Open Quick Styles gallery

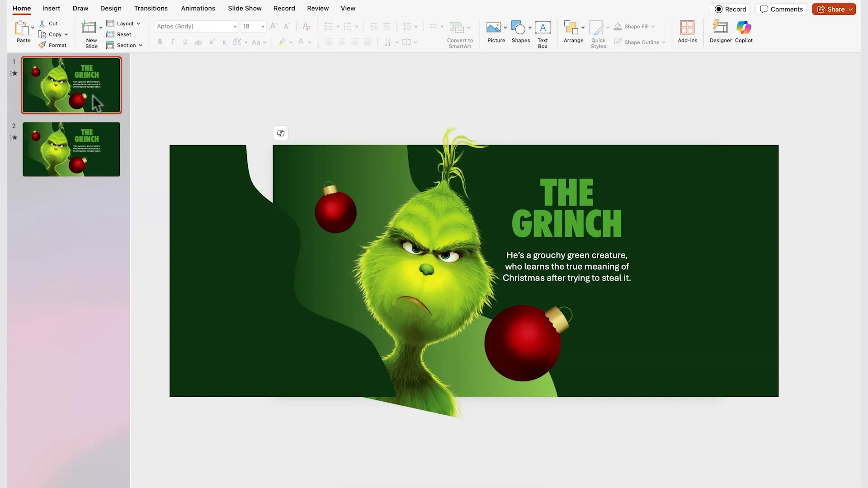(x=598, y=35)
